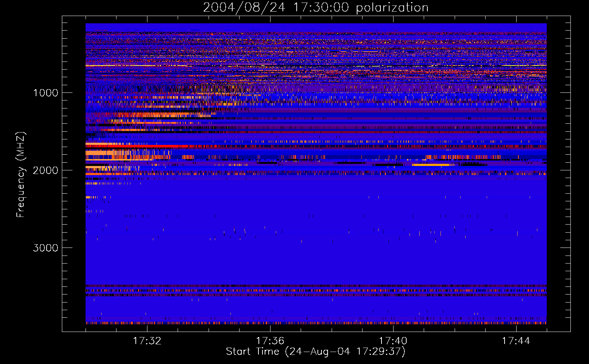The image size is (589, 364).
Task: Click the plot title '2004/08/24 17:30:00 polarization'
Action: click(x=316, y=7)
